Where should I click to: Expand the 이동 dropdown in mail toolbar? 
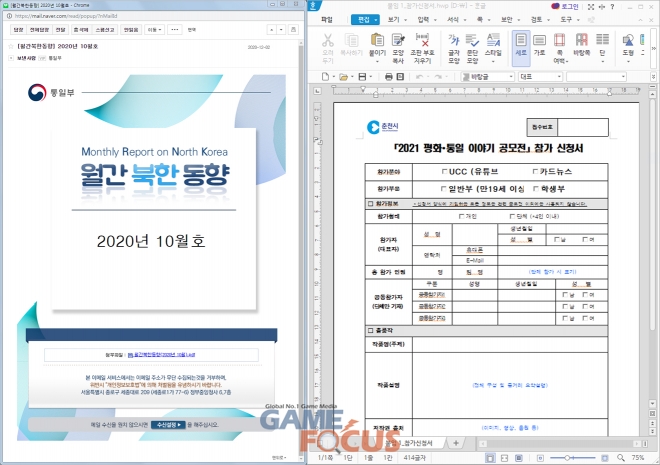[154, 30]
